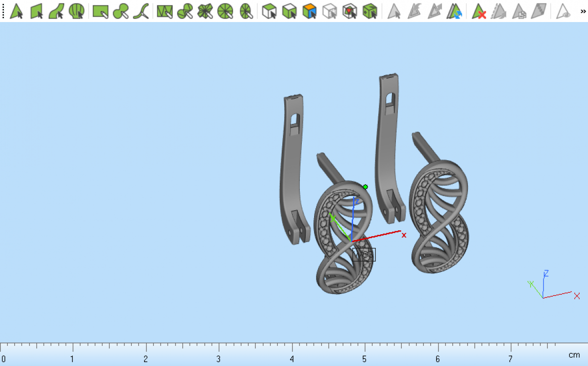The image size is (588, 366).
Task: Click the green point on the ring
Action: (366, 187)
